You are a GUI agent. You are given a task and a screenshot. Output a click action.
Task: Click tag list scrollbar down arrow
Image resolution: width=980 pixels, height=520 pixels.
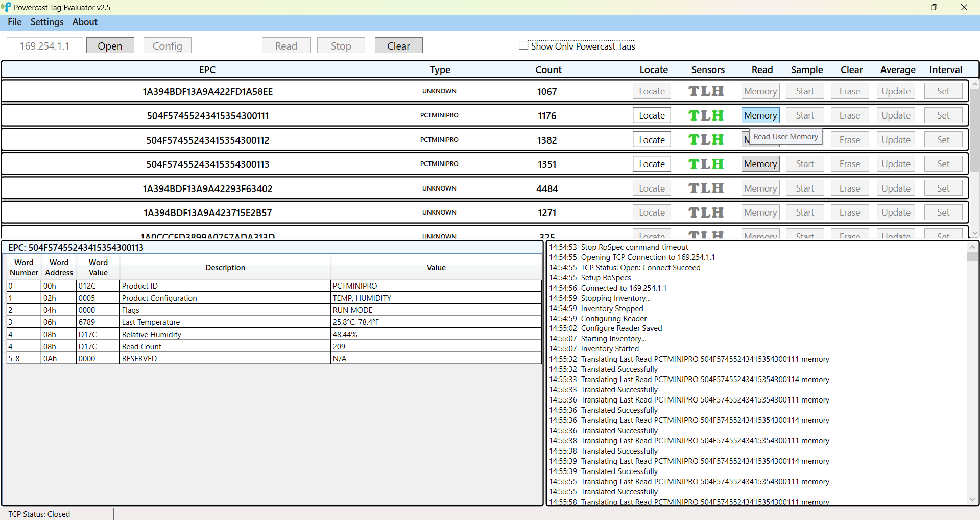click(x=975, y=233)
